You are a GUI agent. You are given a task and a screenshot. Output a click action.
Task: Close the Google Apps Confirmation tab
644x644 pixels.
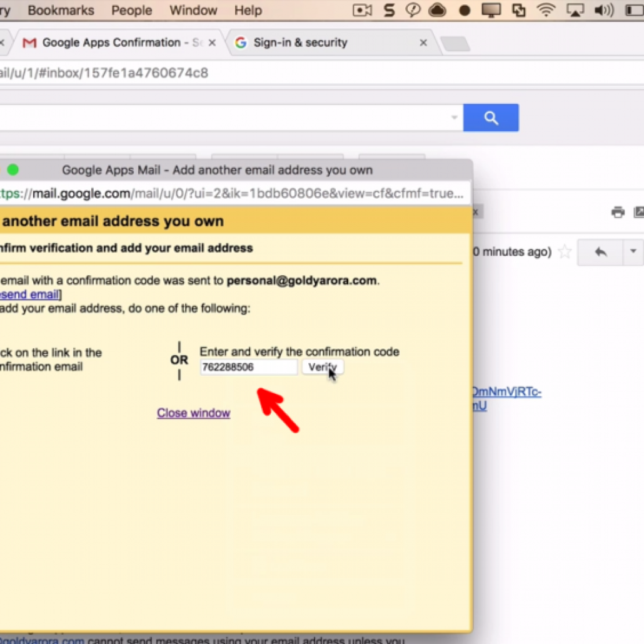click(x=213, y=43)
